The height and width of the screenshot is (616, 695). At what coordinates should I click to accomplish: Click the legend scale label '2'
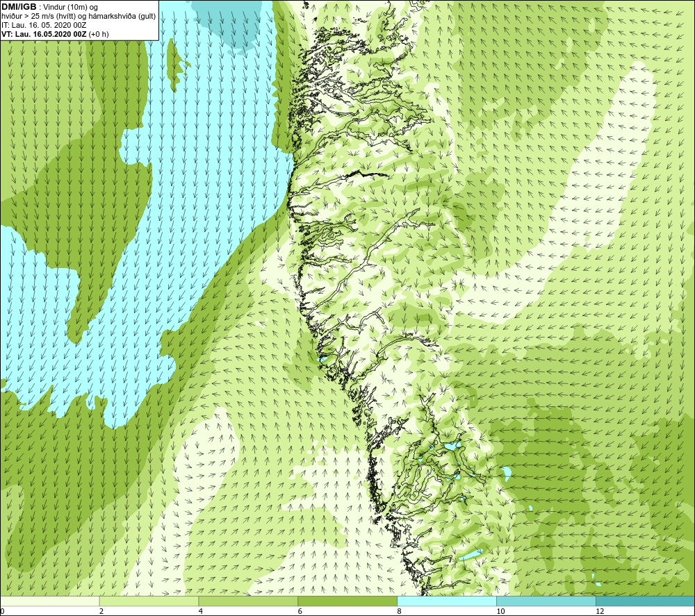click(101, 611)
